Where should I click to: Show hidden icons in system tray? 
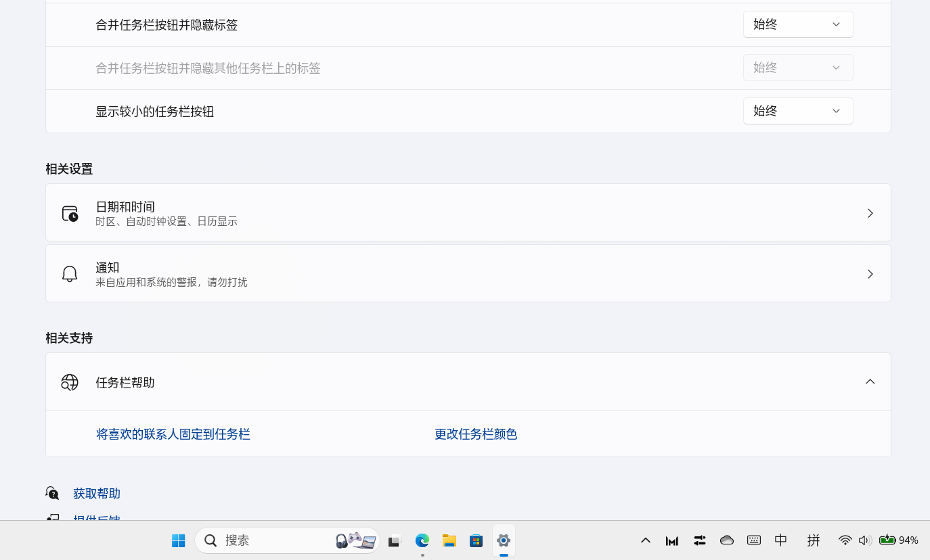646,540
